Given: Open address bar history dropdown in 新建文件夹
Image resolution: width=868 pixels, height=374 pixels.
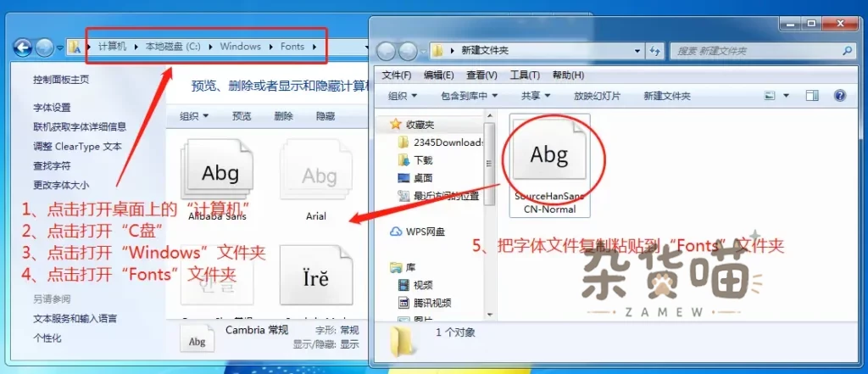Looking at the screenshot, I should point(638,51).
